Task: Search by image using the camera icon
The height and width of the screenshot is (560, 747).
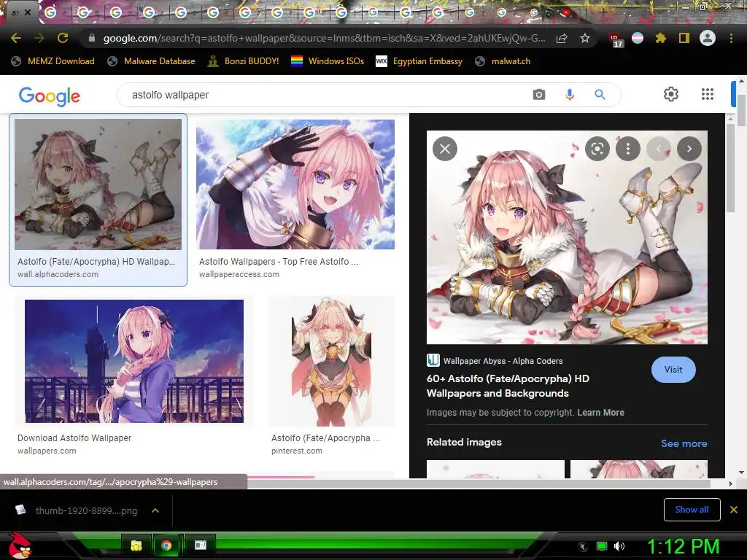Action: click(539, 94)
